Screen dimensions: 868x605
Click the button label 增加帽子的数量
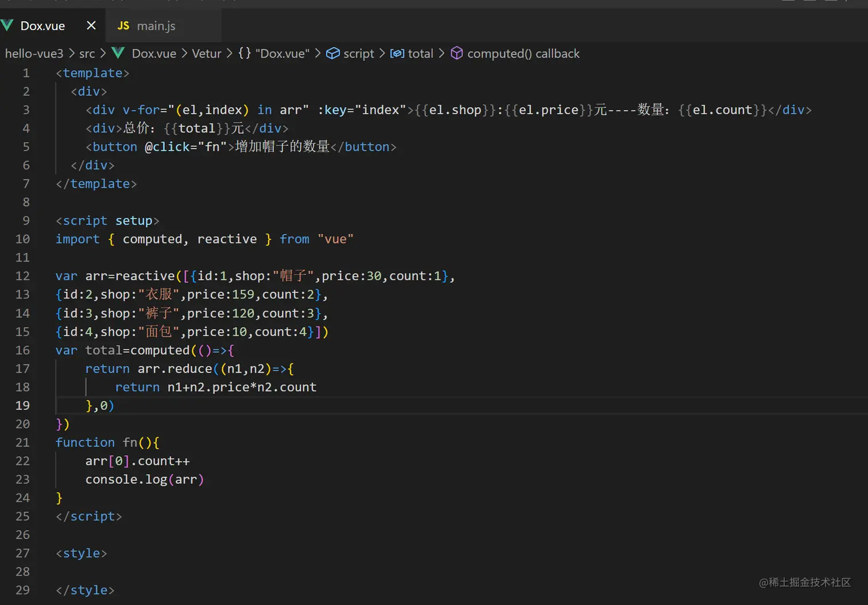point(282,146)
